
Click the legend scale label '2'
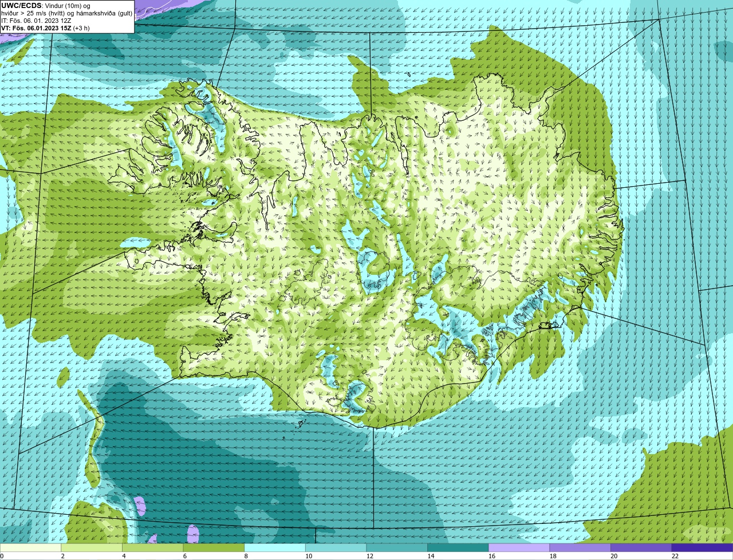point(62,556)
